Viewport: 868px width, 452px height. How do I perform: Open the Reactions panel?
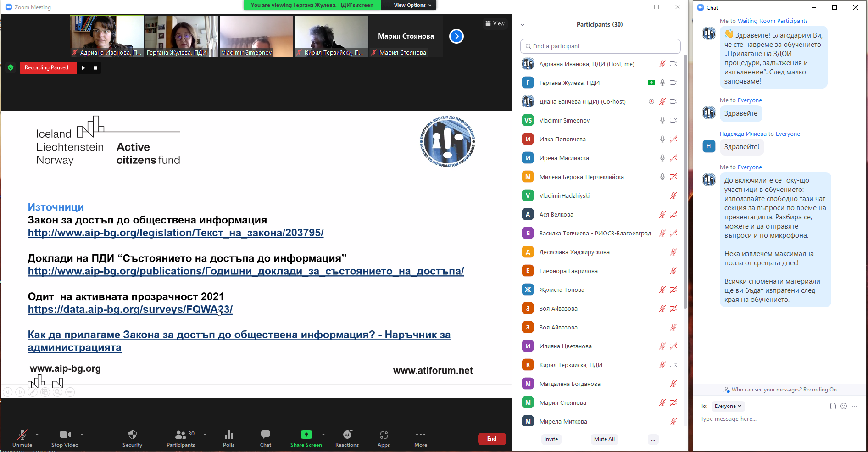(x=347, y=437)
